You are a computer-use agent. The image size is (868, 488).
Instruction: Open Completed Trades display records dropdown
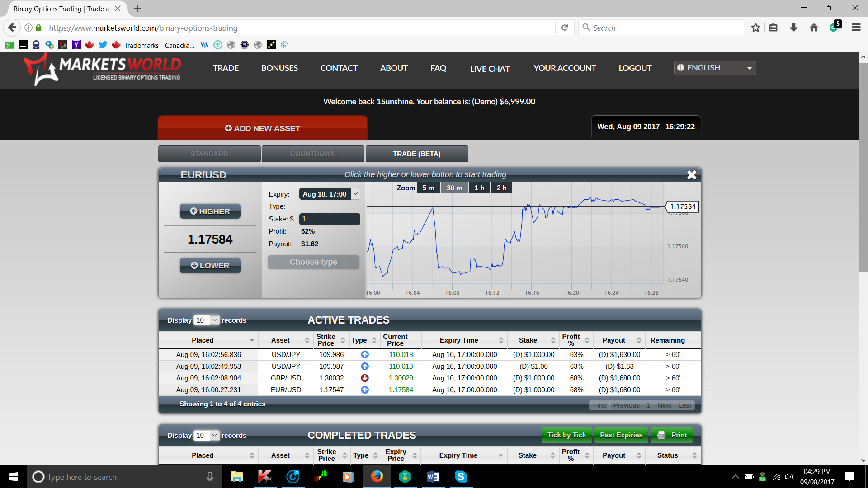(206, 436)
